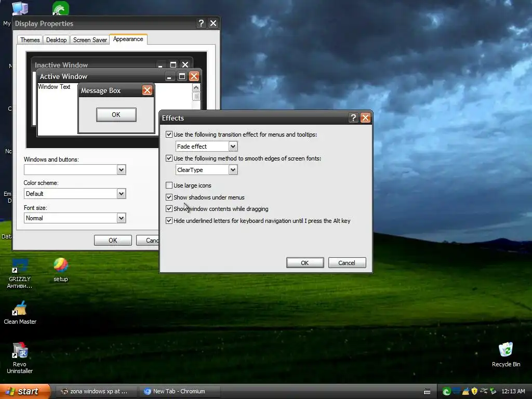This screenshot has height=399, width=532.
Task: Open the Font size dropdown
Action: [122, 218]
